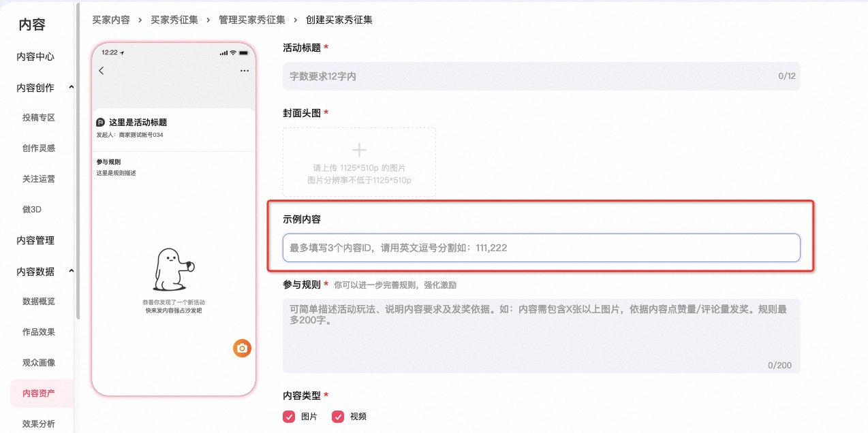Tap the orange camera button in preview
868x433 pixels.
pyautogui.click(x=241, y=348)
